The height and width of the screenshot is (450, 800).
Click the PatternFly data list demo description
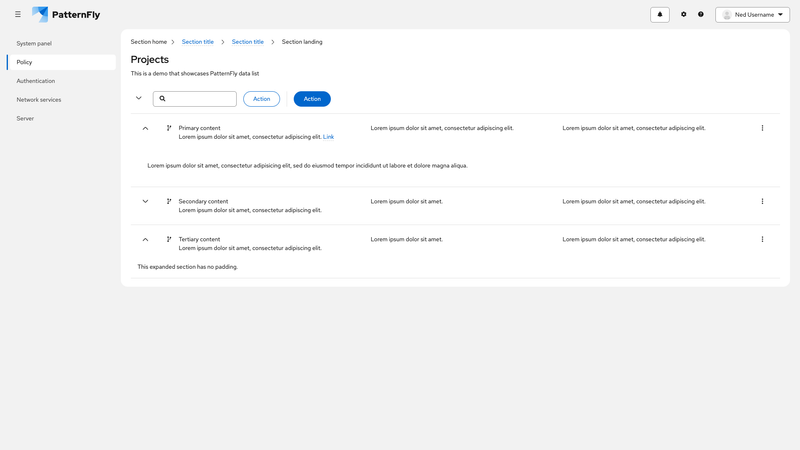(x=195, y=73)
